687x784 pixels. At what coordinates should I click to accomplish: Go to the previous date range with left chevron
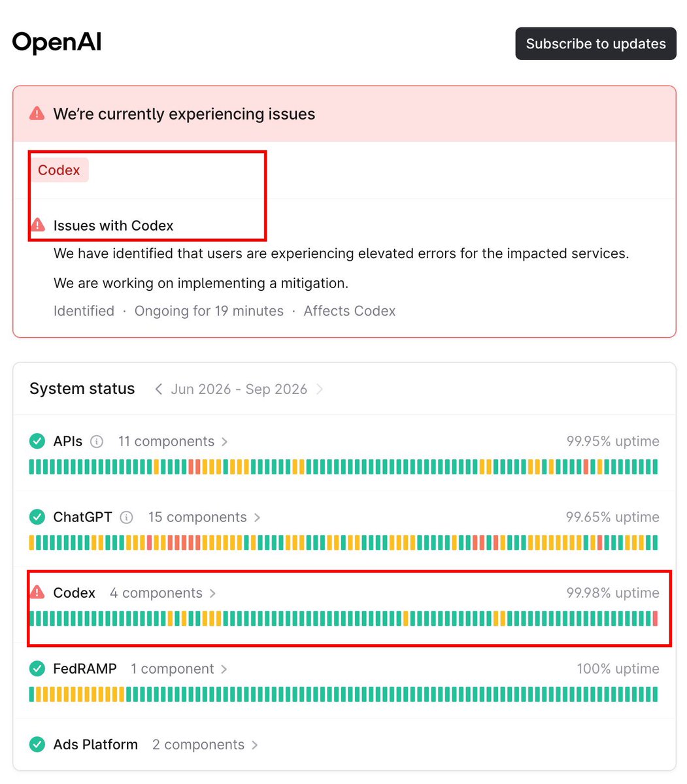click(x=158, y=389)
